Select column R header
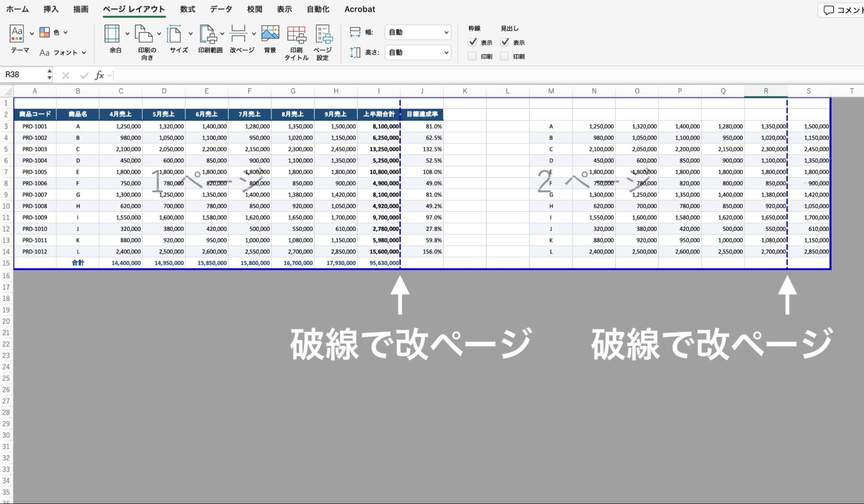The image size is (864, 504). [x=766, y=91]
